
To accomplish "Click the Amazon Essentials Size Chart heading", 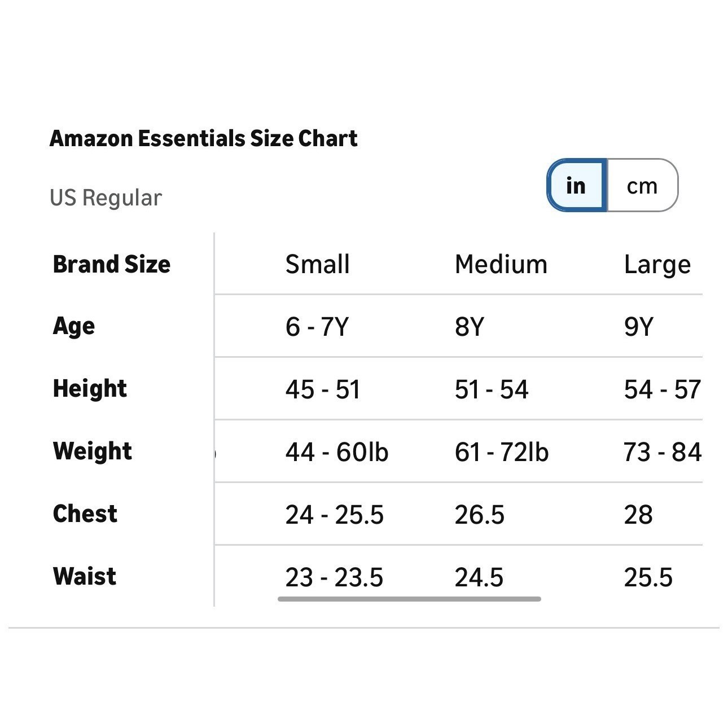I will [x=203, y=138].
